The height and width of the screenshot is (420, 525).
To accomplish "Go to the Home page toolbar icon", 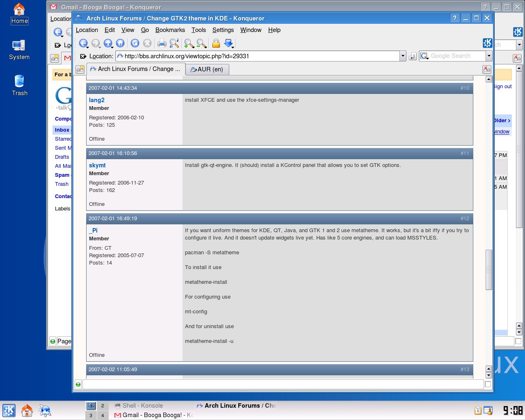I will (x=120, y=43).
